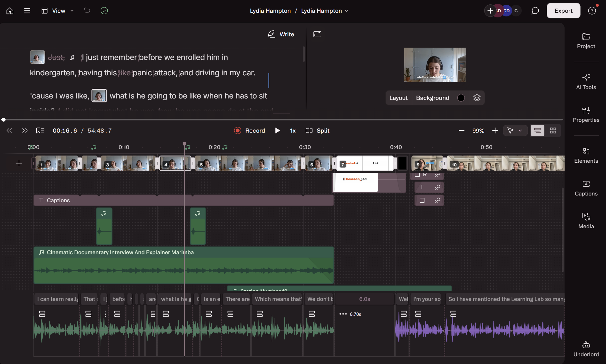The width and height of the screenshot is (606, 364).
Task: Open the comments speech bubble
Action: [x=535, y=11]
